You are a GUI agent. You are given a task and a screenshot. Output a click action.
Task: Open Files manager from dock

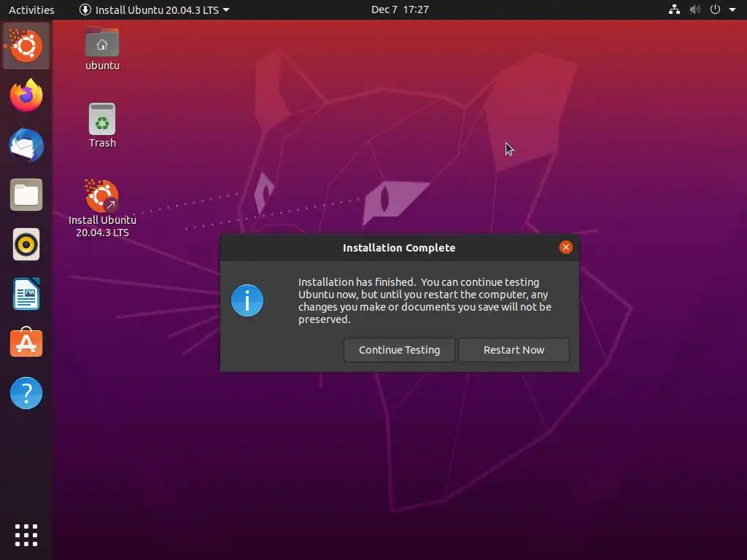point(26,195)
